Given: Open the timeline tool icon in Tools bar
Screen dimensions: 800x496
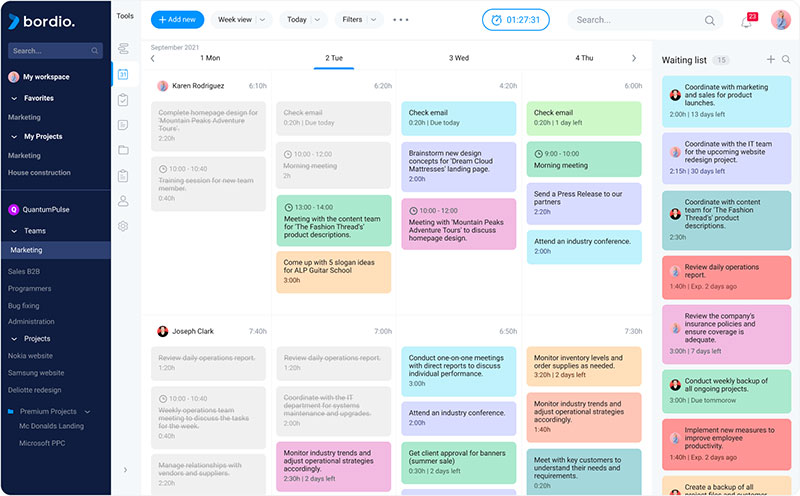Looking at the screenshot, I should click(x=123, y=48).
